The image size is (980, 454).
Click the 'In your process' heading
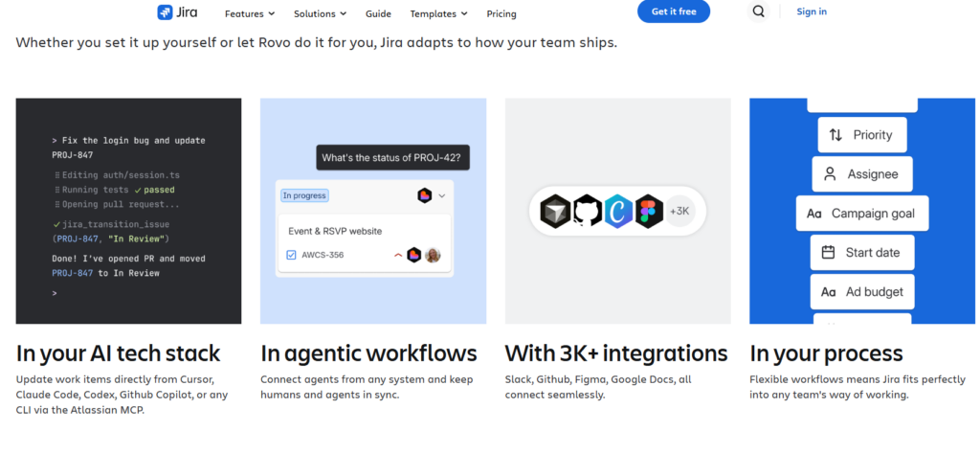(x=826, y=353)
